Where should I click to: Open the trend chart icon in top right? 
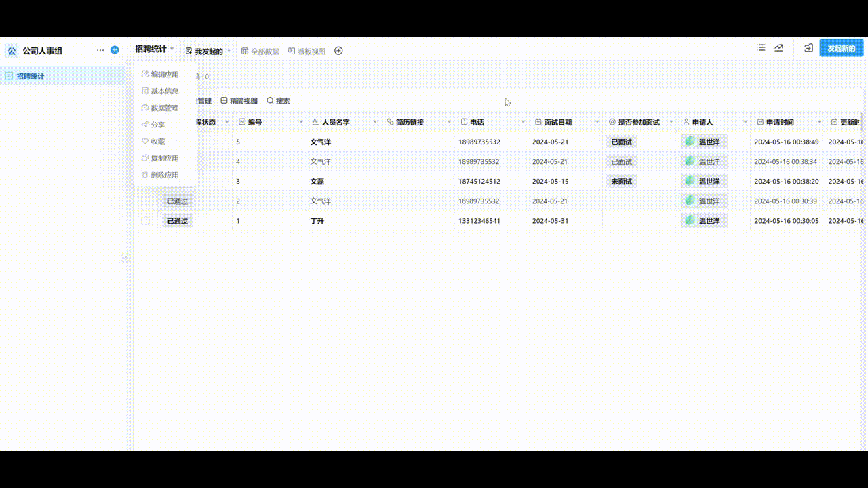779,48
